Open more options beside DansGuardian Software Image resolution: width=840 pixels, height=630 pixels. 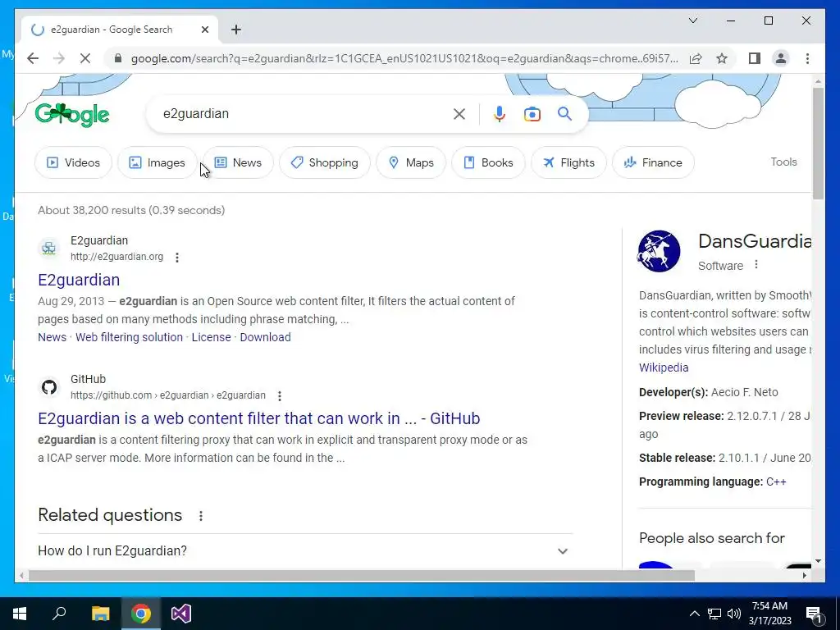tap(756, 264)
